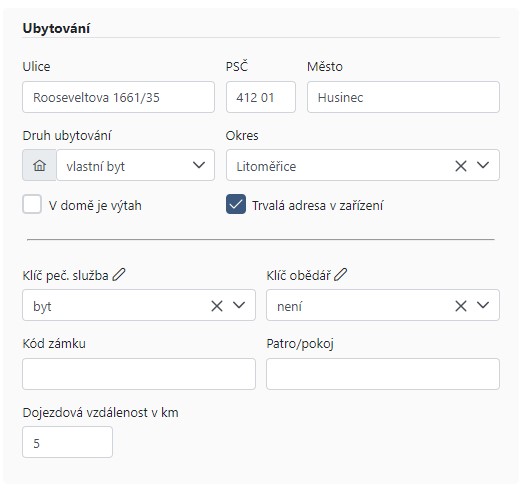This screenshot has width=529, height=500.
Task: Click the Město field with Husinec
Action: click(x=403, y=97)
